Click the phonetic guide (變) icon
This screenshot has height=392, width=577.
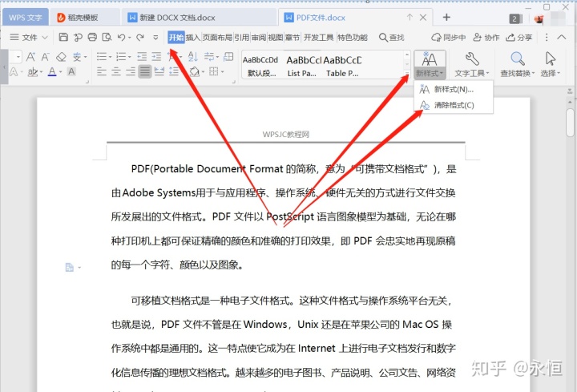(x=77, y=57)
